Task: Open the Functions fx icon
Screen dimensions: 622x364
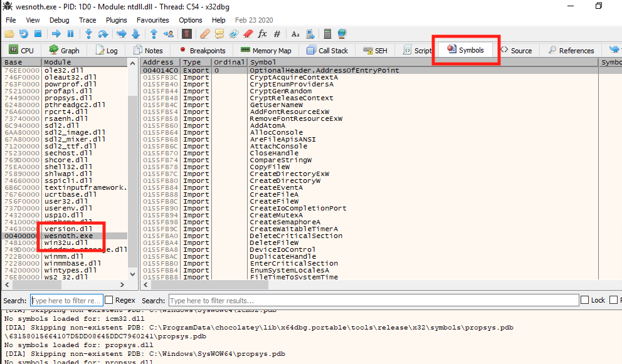Action: coord(263,34)
